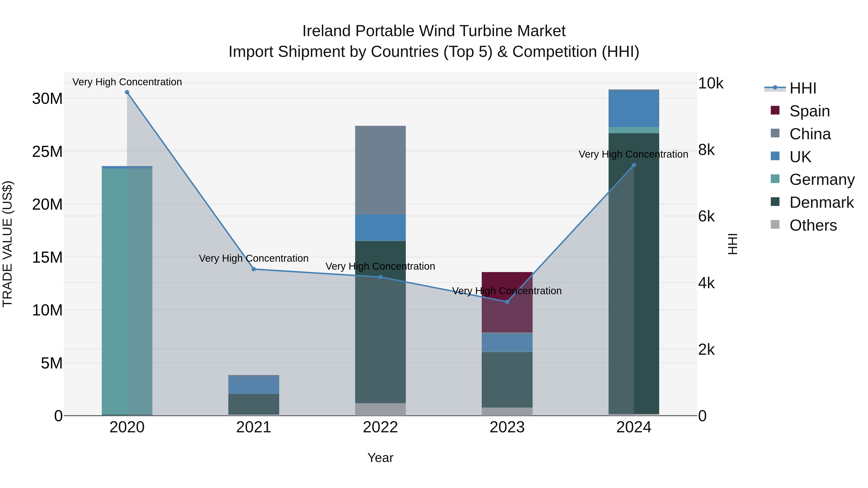Click the TRADE VALUE (US$) axis title

coord(8,244)
